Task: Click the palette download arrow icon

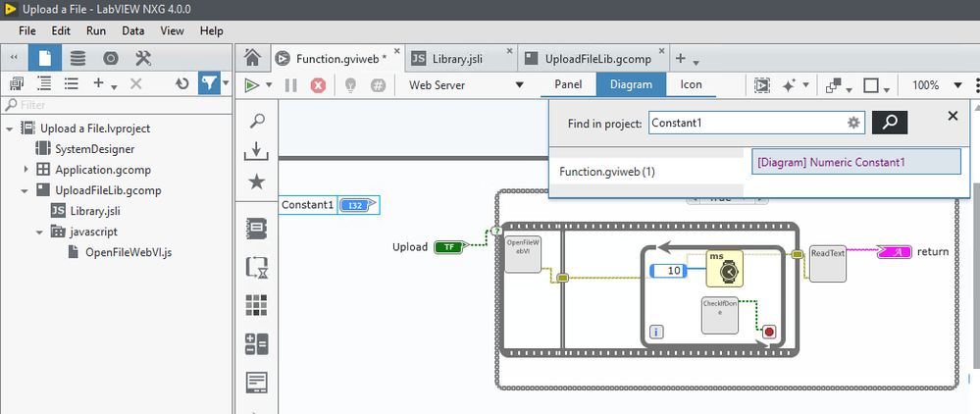Action: (256, 151)
